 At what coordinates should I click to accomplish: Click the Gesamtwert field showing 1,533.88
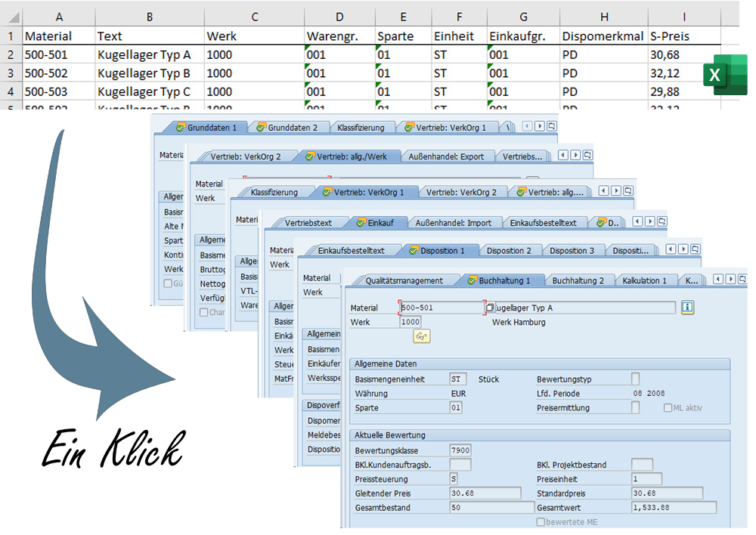pyautogui.click(x=674, y=508)
